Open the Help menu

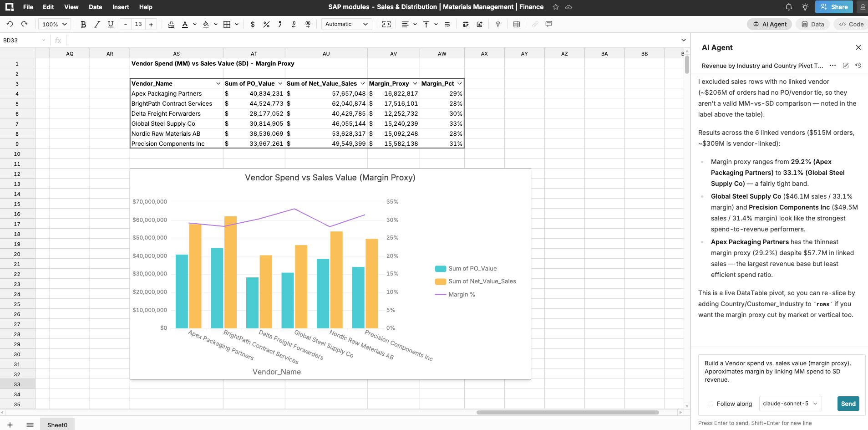click(x=146, y=7)
